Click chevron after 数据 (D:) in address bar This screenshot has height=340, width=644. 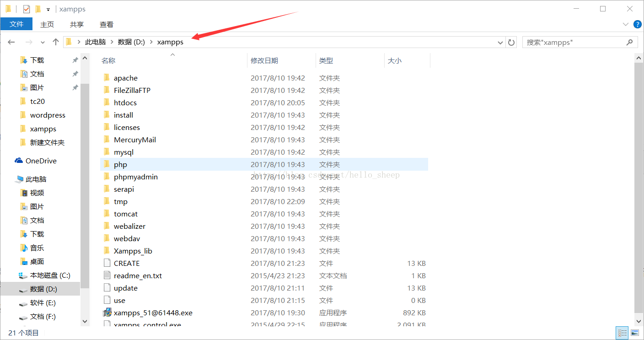pyautogui.click(x=151, y=42)
